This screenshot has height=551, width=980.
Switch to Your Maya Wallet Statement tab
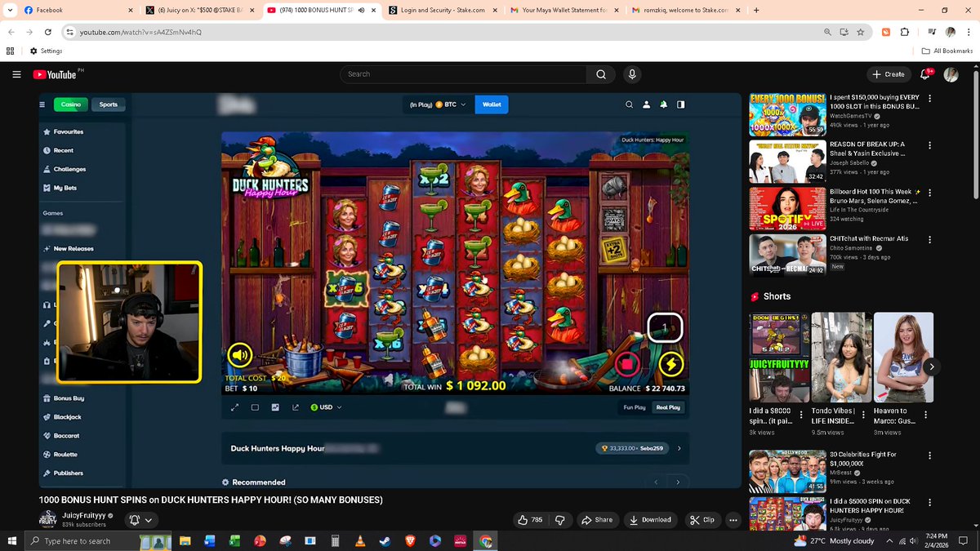[x=566, y=10]
